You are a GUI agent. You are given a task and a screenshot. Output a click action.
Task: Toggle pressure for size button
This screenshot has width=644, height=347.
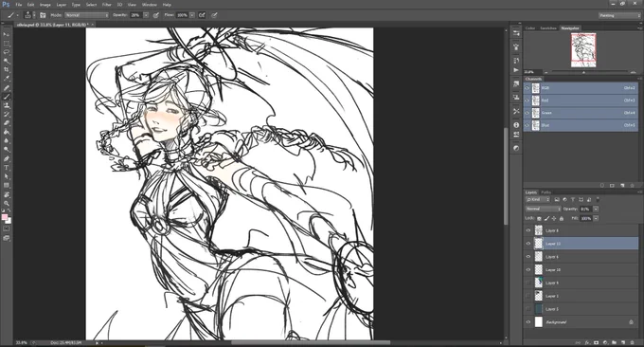(214, 15)
